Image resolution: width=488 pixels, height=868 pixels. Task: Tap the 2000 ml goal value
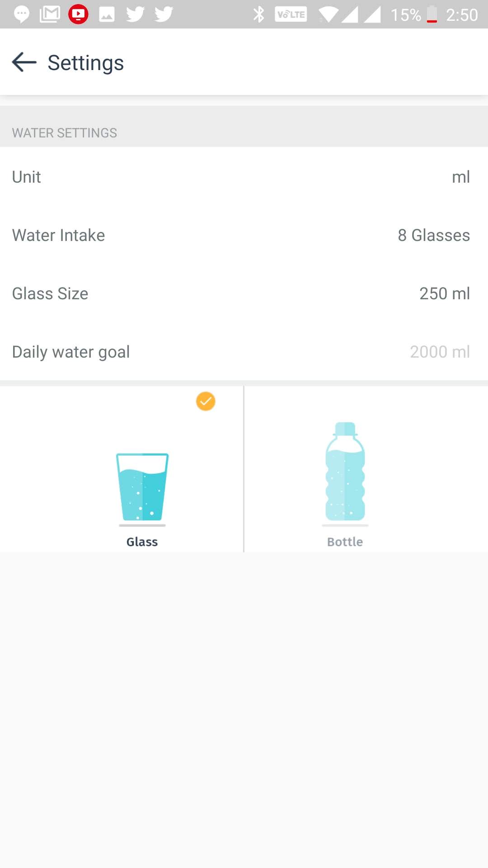pos(440,352)
